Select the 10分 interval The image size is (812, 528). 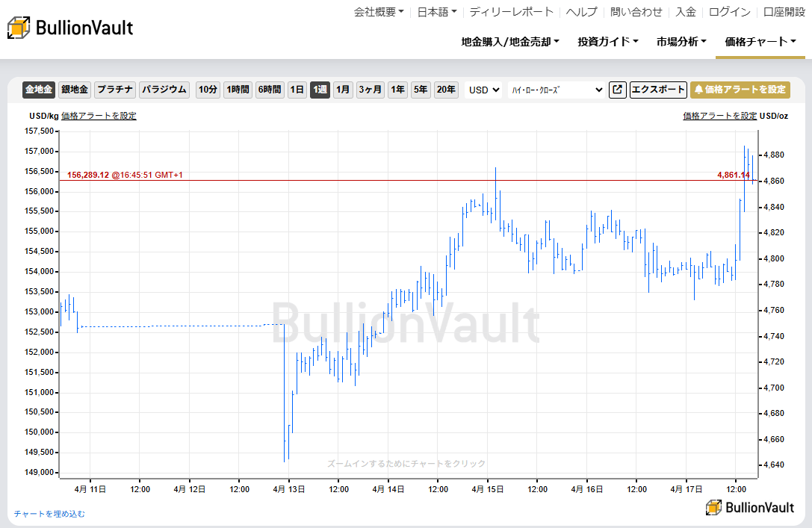pyautogui.click(x=207, y=89)
